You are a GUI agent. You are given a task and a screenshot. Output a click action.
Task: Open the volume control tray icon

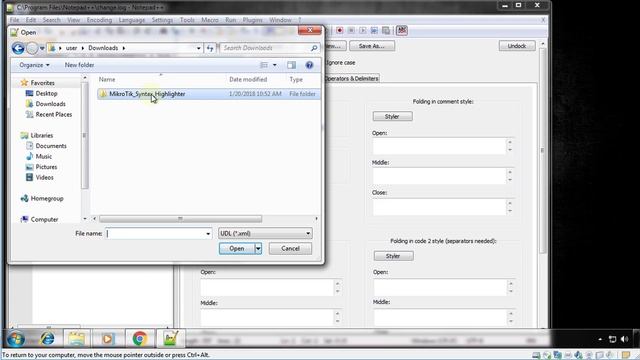(624, 339)
